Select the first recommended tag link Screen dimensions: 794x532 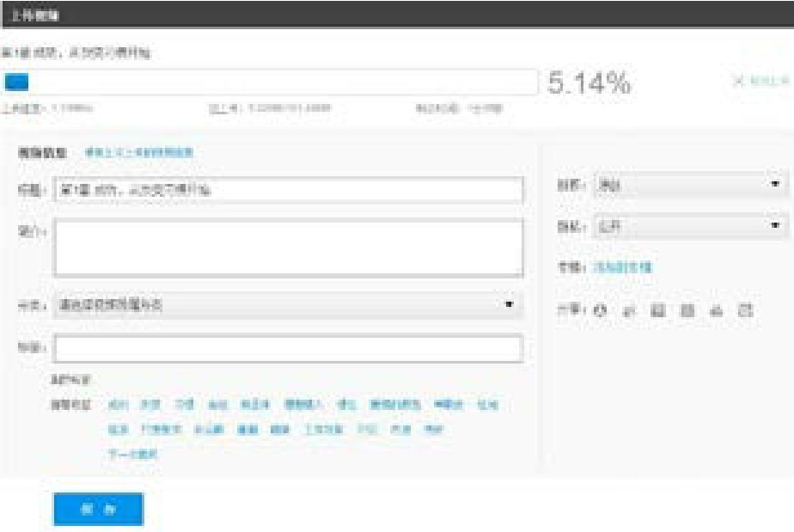tap(119, 404)
